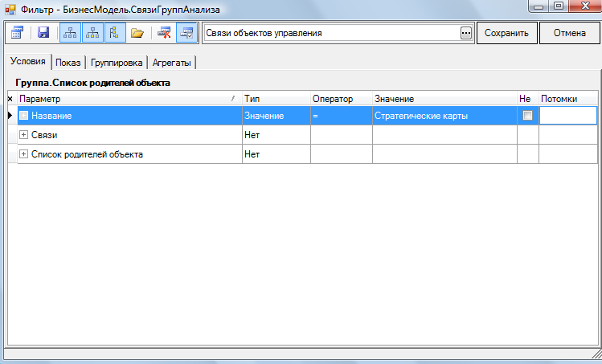Click the open folder icon
Image resolution: width=602 pixels, height=364 pixels.
137,33
